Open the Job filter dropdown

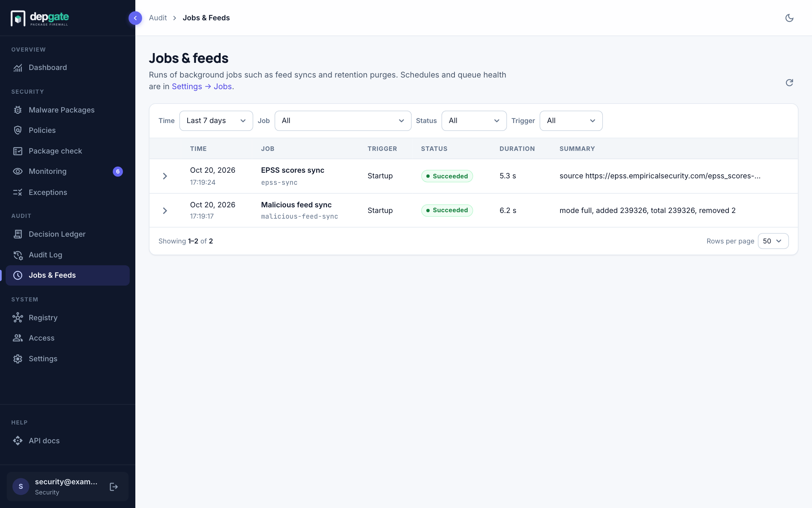(343, 121)
